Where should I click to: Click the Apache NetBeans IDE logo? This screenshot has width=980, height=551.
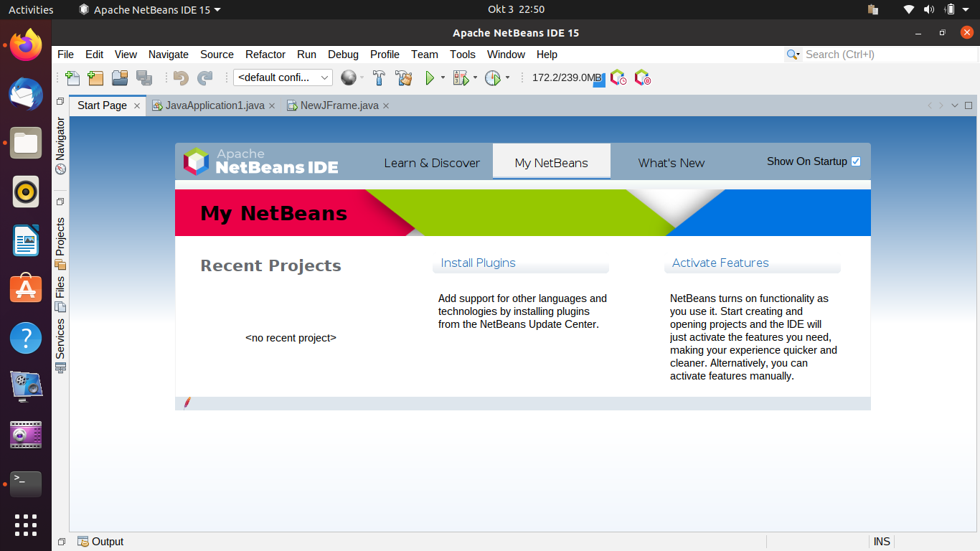point(260,161)
